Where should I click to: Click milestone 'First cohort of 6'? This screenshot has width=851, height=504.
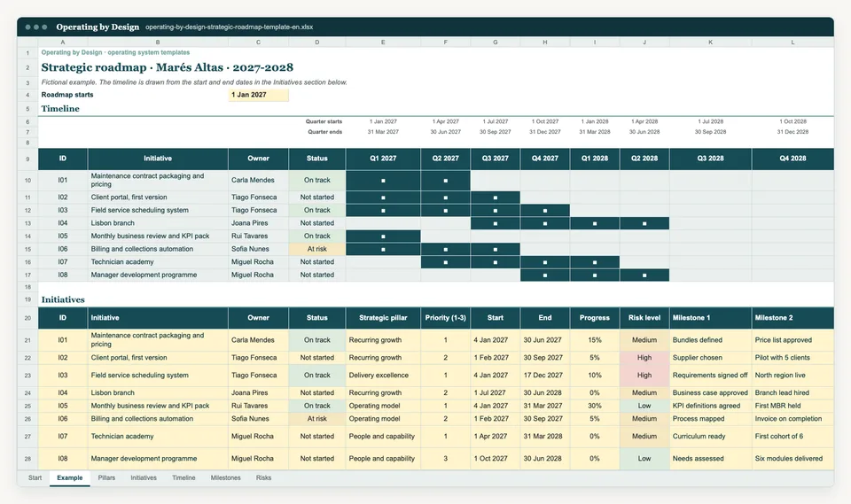(x=792, y=437)
